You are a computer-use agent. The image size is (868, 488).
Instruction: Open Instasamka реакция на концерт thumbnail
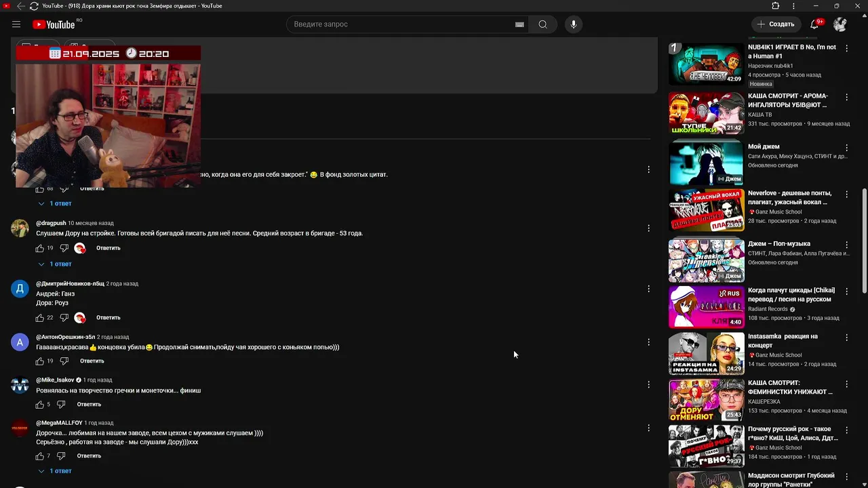point(706,353)
